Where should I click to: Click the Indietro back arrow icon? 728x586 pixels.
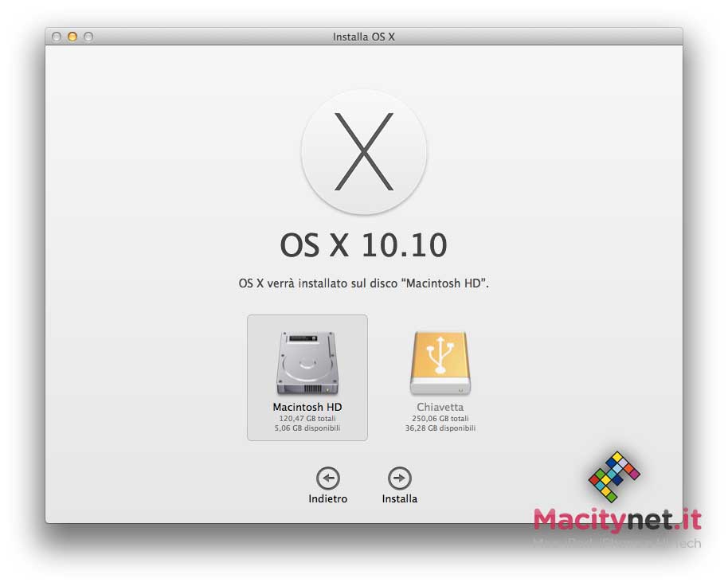[328, 478]
